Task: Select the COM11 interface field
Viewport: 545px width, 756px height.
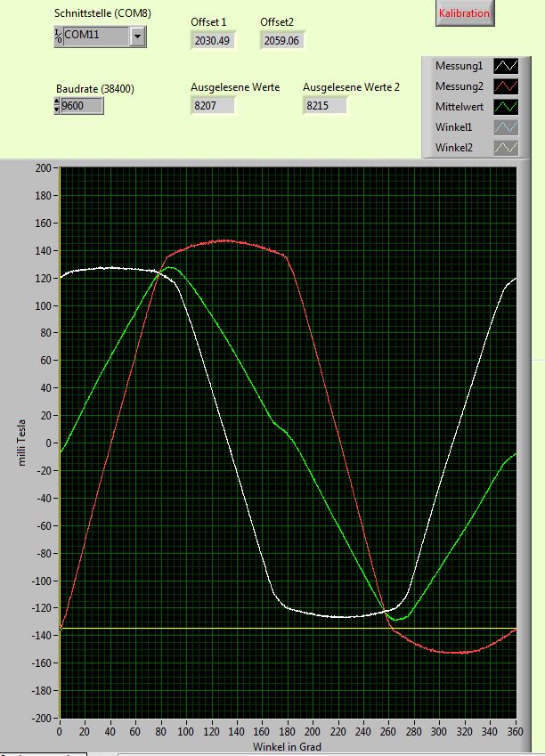Action: (x=96, y=36)
